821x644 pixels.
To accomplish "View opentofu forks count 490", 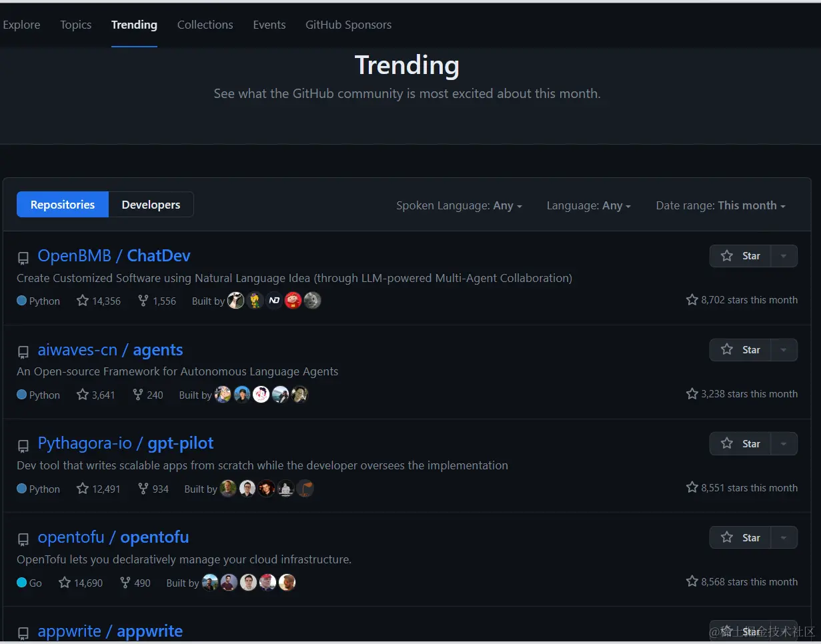I will [x=135, y=583].
